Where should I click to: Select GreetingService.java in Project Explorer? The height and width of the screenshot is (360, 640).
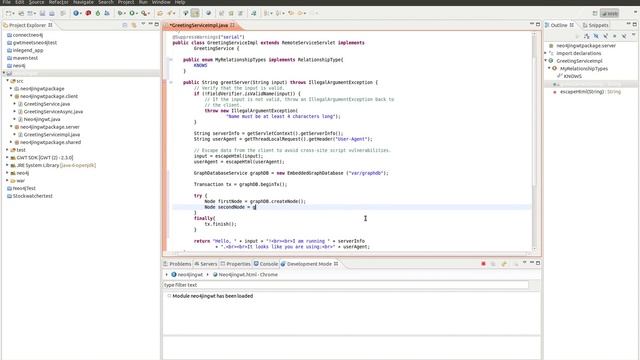coord(47,104)
